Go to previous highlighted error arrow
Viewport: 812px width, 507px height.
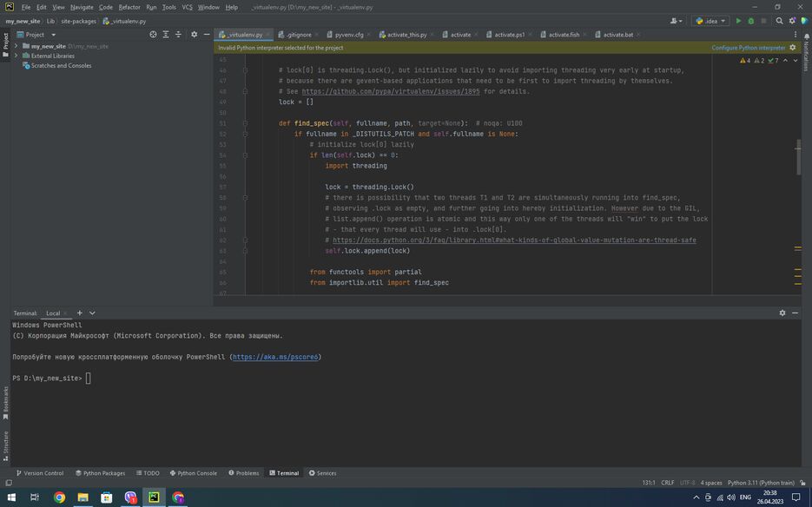(x=786, y=61)
